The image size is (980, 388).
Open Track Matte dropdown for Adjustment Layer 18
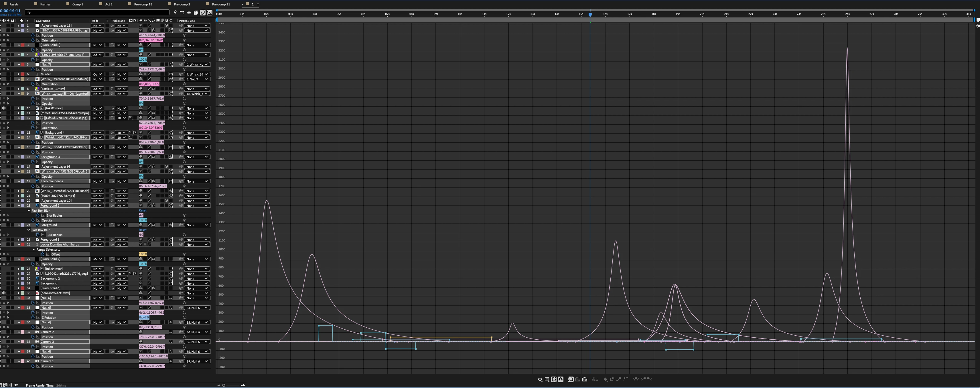121,25
